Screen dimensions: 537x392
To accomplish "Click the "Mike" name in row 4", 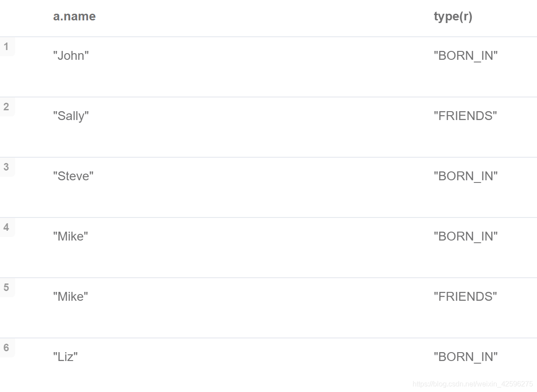I will pos(70,237).
